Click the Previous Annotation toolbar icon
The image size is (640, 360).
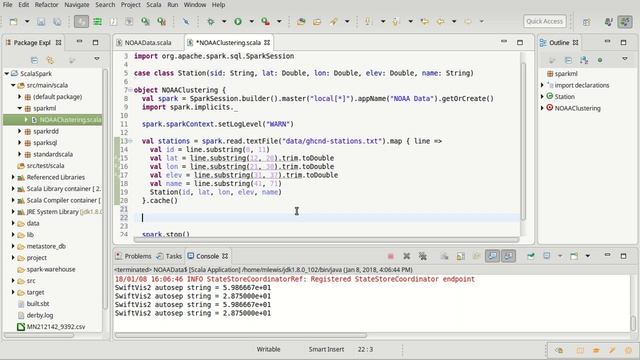pos(395,21)
